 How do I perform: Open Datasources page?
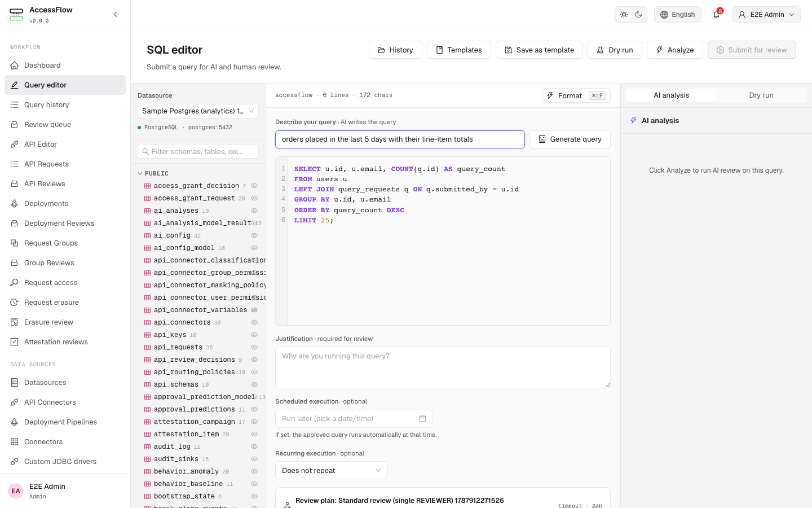click(x=65, y=383)
